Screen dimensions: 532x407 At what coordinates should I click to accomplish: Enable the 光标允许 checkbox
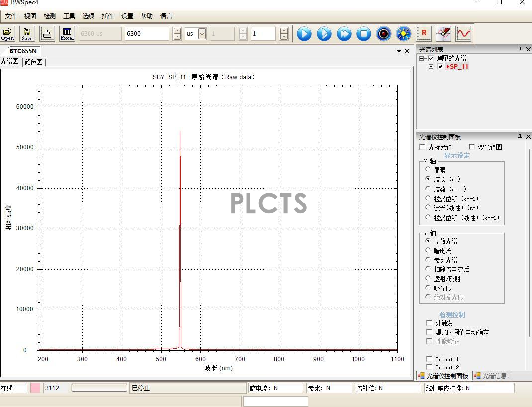coord(423,147)
